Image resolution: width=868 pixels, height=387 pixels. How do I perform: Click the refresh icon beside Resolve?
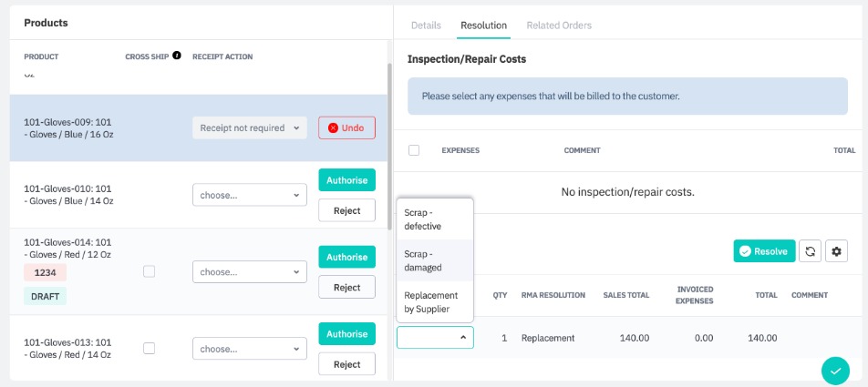pos(810,251)
